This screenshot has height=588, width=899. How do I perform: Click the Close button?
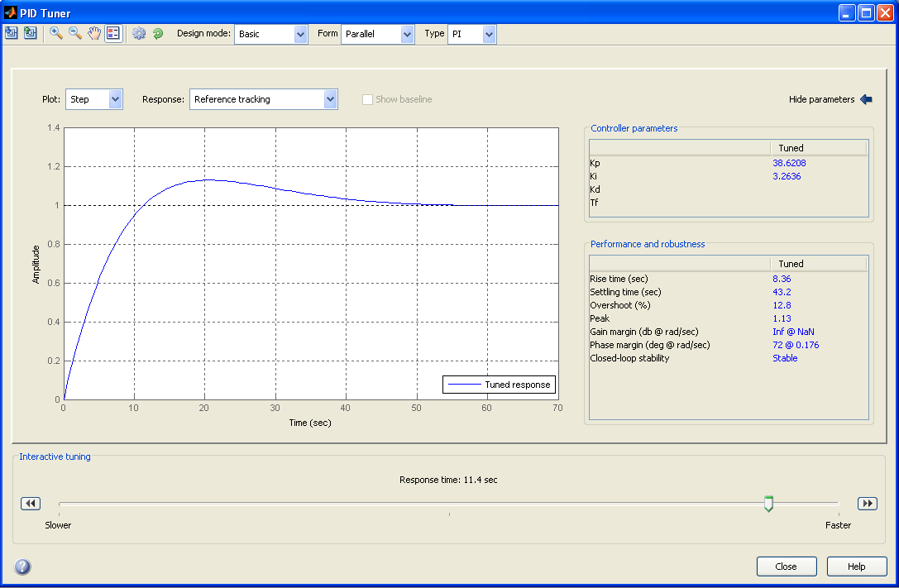[786, 566]
